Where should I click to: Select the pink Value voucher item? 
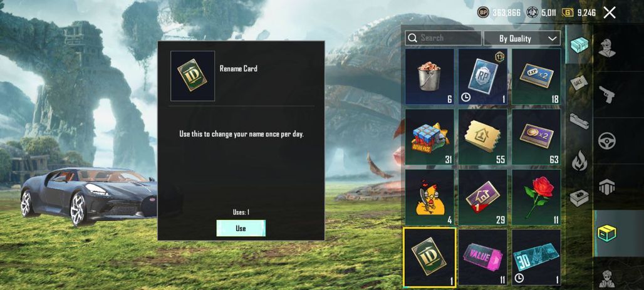click(x=483, y=257)
